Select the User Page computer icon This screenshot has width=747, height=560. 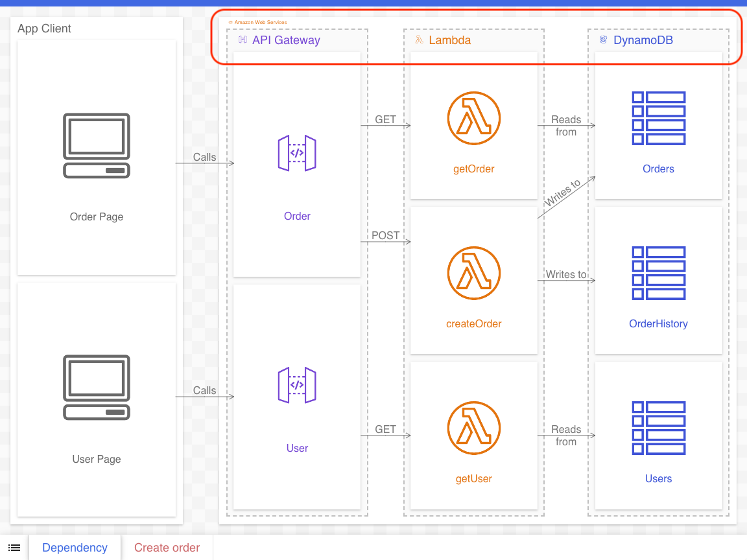click(96, 388)
